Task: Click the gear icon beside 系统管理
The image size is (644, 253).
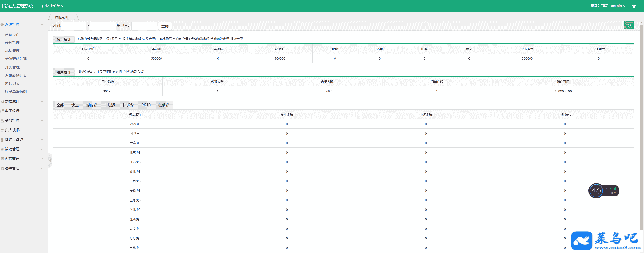Action: pos(2,25)
